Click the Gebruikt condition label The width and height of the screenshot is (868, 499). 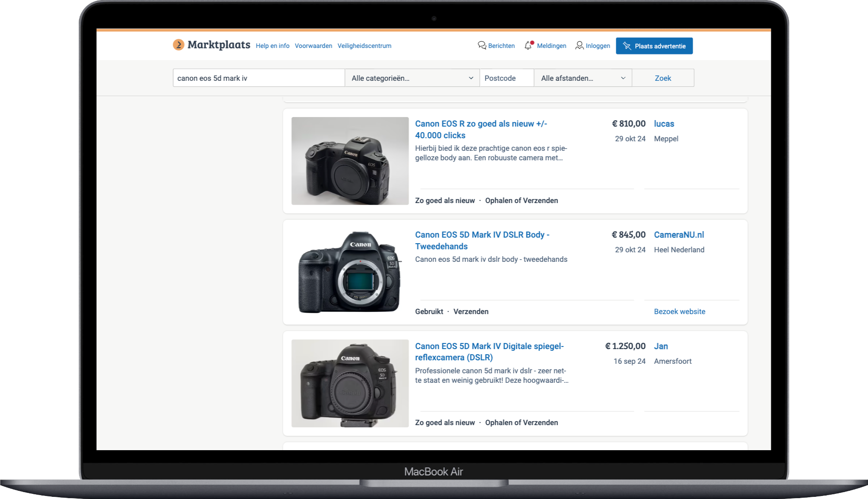pyautogui.click(x=429, y=311)
